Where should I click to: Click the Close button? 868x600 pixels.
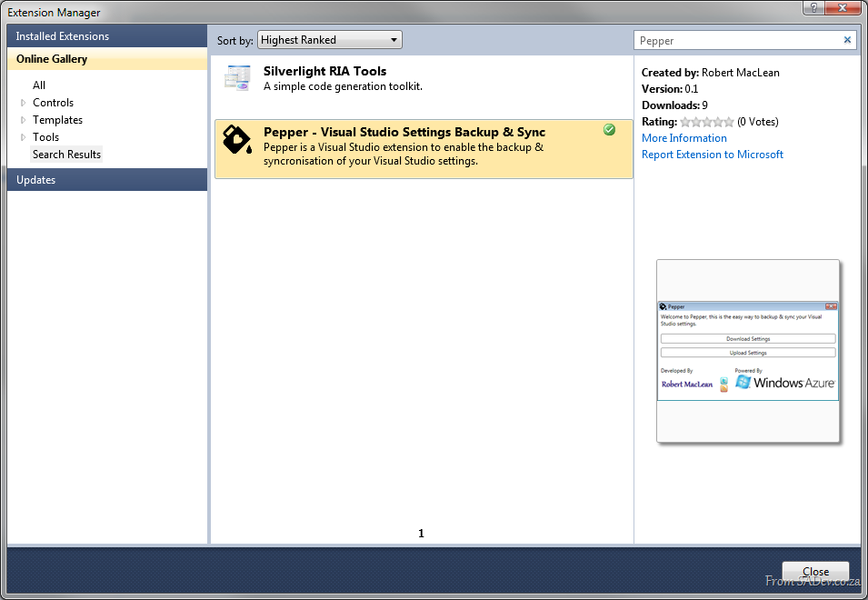click(x=815, y=571)
